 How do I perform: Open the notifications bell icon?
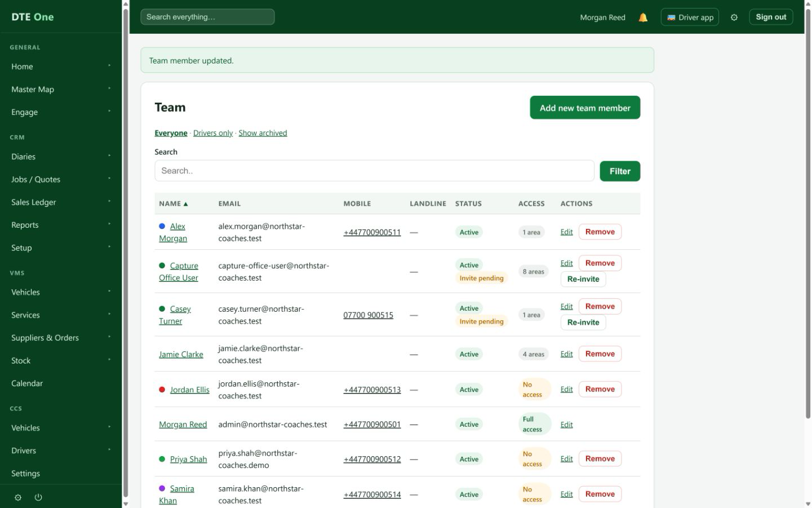pyautogui.click(x=643, y=17)
